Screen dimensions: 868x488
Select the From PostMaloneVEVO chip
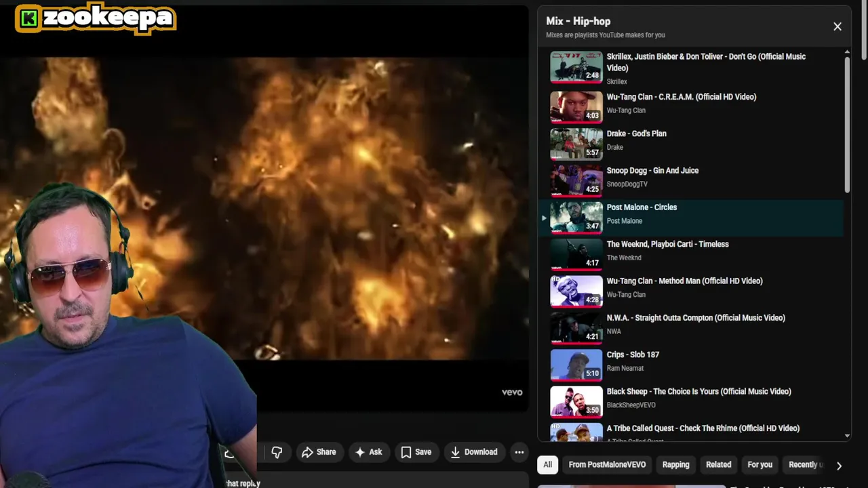(607, 464)
